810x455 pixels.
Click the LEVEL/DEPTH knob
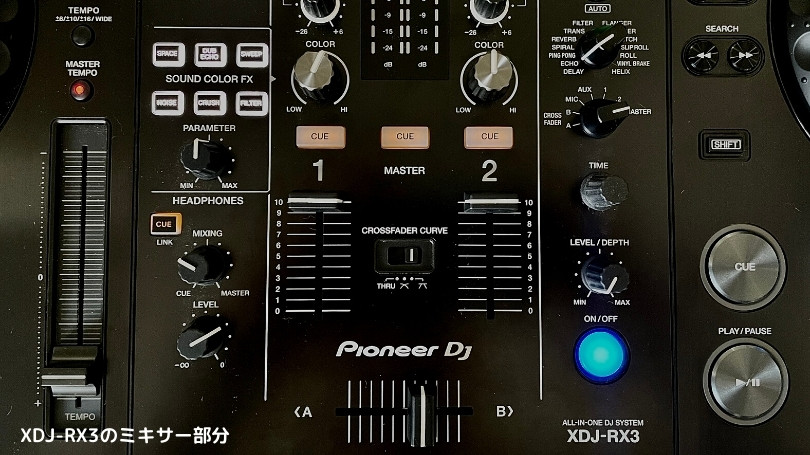tap(603, 275)
